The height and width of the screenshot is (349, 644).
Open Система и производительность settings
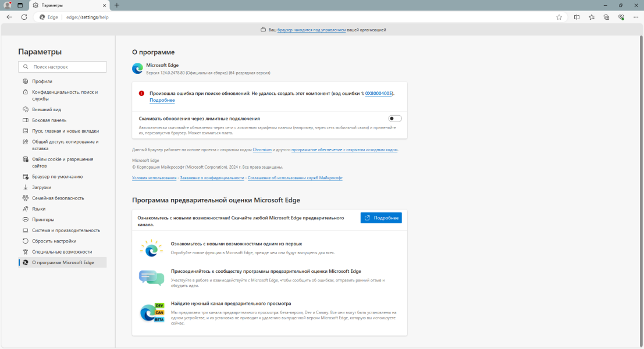coord(62,230)
